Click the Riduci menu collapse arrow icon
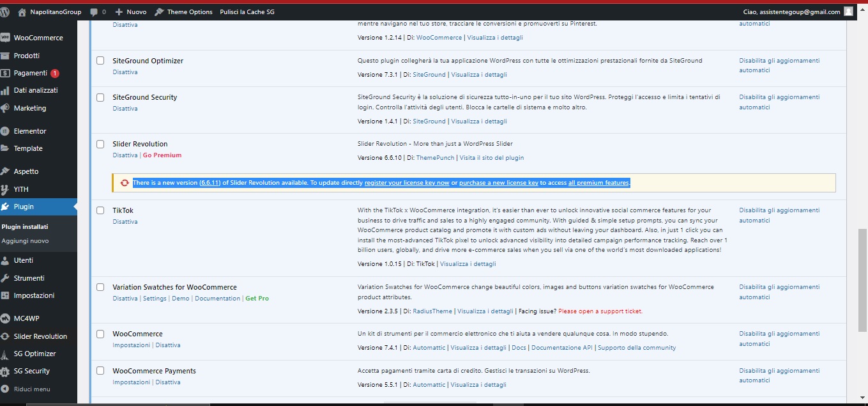The image size is (868, 406). click(x=5, y=389)
